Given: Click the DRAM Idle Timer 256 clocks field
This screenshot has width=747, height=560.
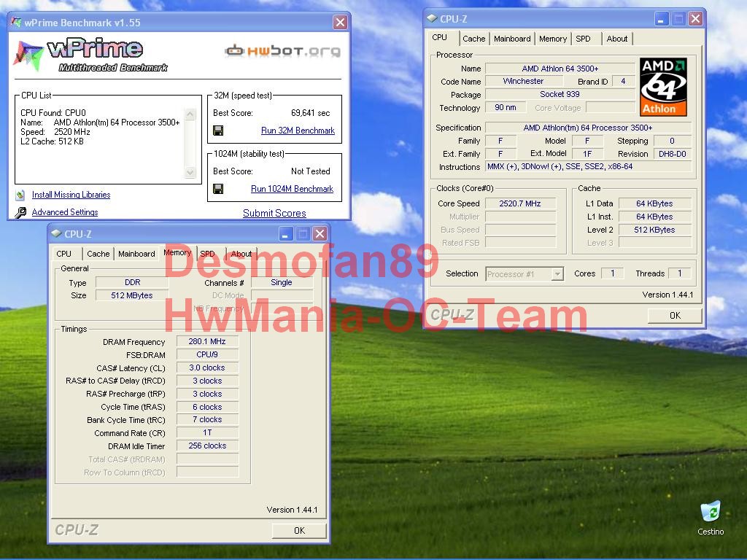Looking at the screenshot, I should coord(207,446).
